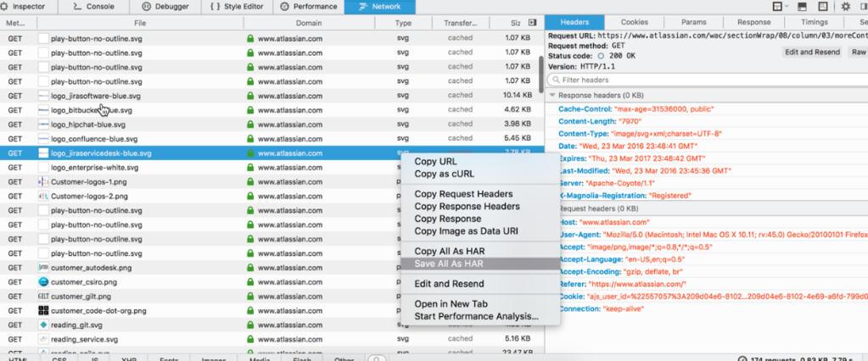
Task: Click the customer_autodesk.png thumbnail
Action: [44, 268]
